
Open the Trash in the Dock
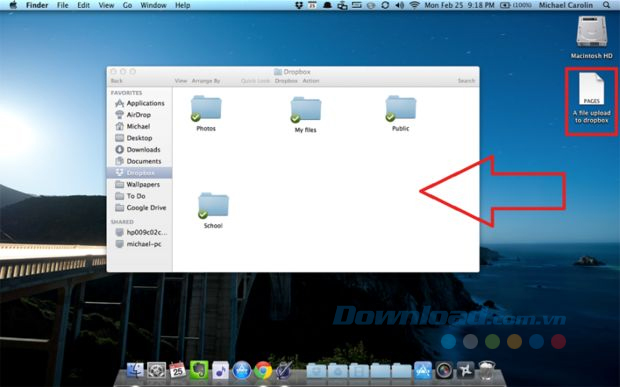(487, 370)
